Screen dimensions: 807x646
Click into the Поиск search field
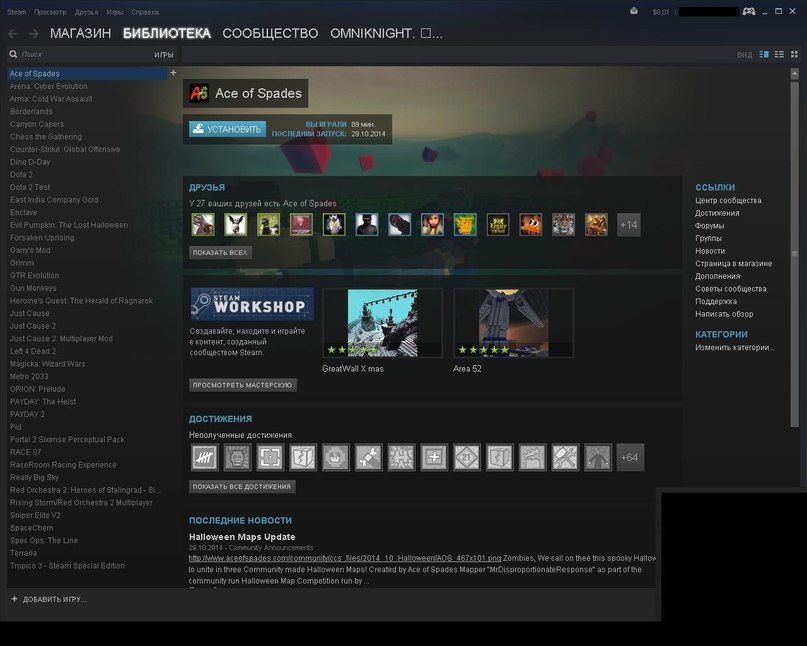85,54
